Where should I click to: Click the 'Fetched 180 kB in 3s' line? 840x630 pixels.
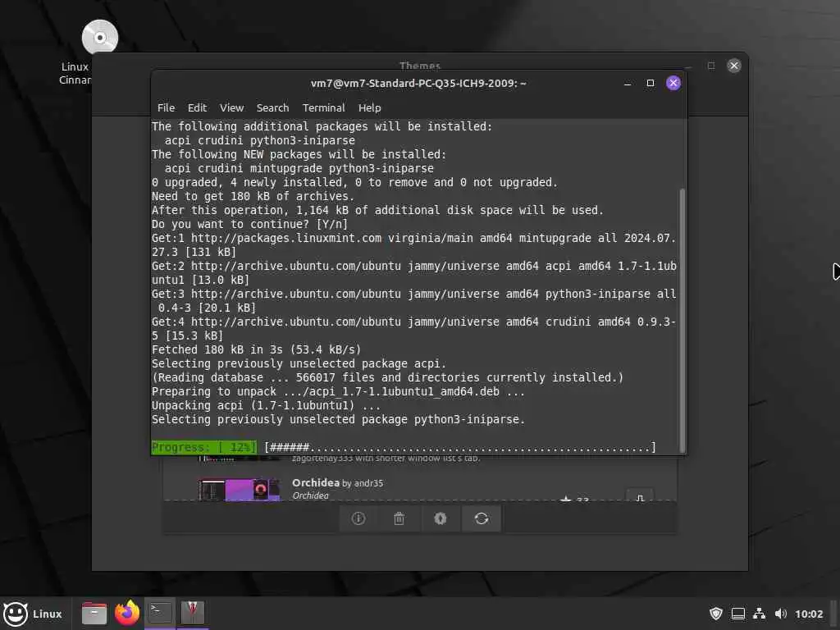[x=256, y=349]
